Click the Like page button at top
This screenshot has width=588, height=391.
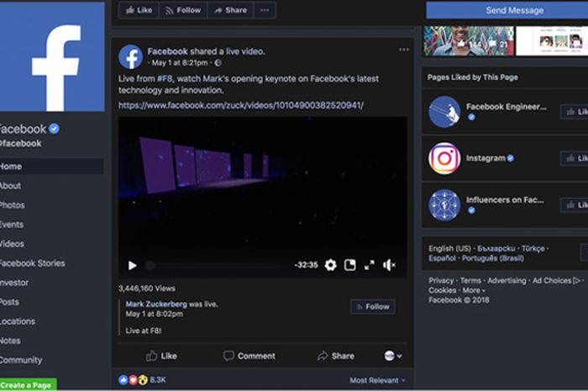(139, 10)
